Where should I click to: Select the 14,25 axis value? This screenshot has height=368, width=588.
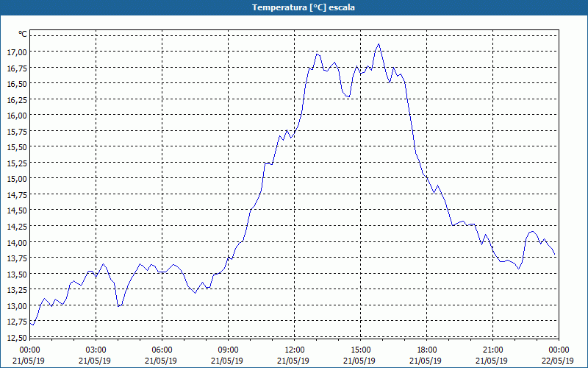click(17, 227)
